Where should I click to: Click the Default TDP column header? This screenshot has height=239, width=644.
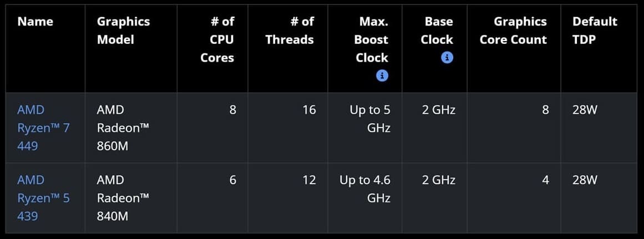pos(595,30)
